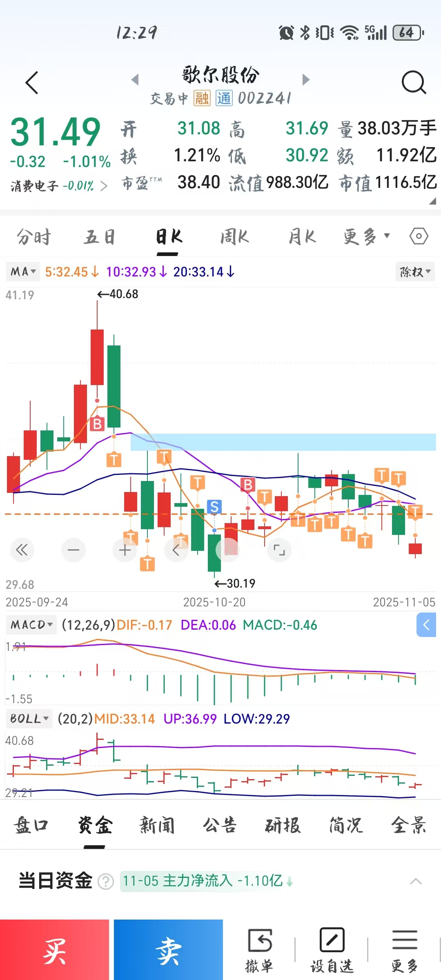Select the 日K chart tab
The image size is (441, 980).
point(169,237)
